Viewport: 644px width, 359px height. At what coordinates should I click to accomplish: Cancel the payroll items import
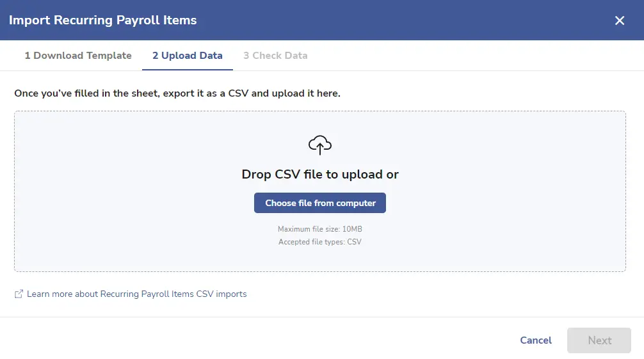pos(536,340)
